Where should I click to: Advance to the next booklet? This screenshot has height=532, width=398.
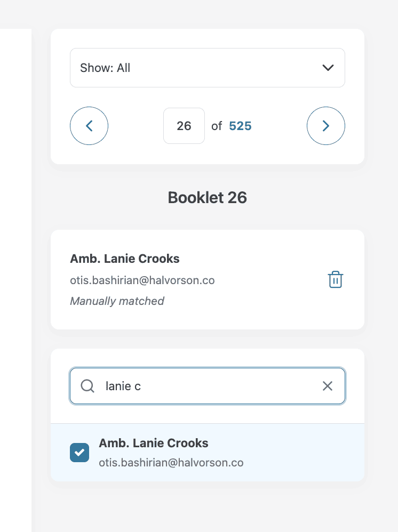point(325,126)
